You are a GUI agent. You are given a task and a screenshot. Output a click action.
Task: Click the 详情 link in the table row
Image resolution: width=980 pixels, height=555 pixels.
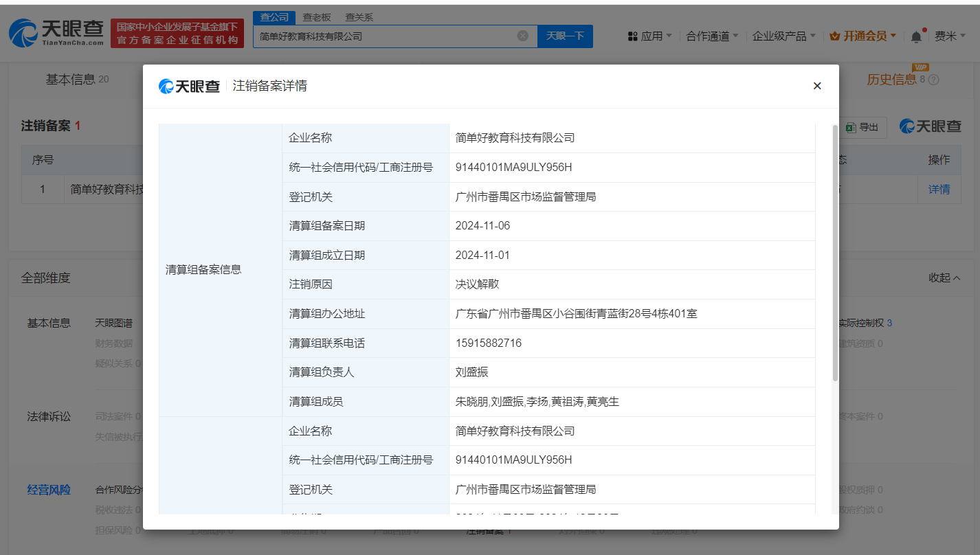click(939, 189)
